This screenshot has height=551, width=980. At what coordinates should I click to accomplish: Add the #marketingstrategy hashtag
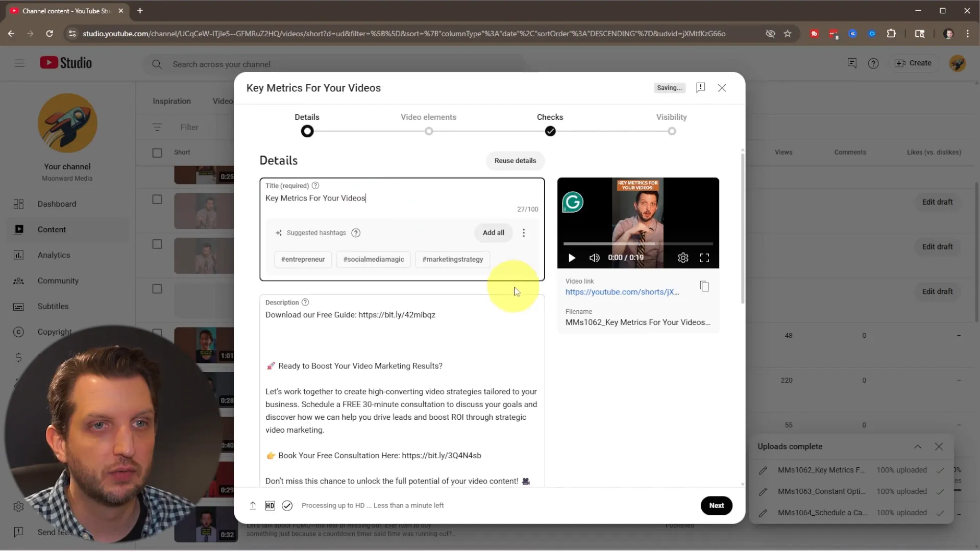point(453,260)
